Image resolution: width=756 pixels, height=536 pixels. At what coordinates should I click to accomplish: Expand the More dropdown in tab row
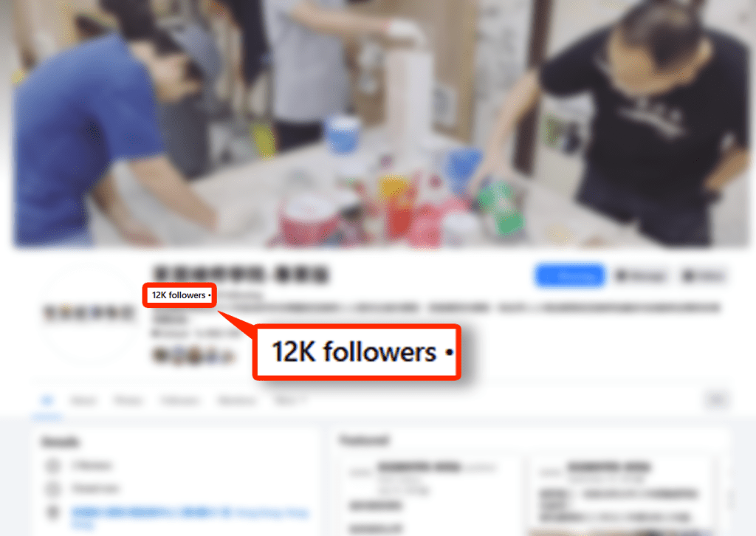click(x=289, y=401)
